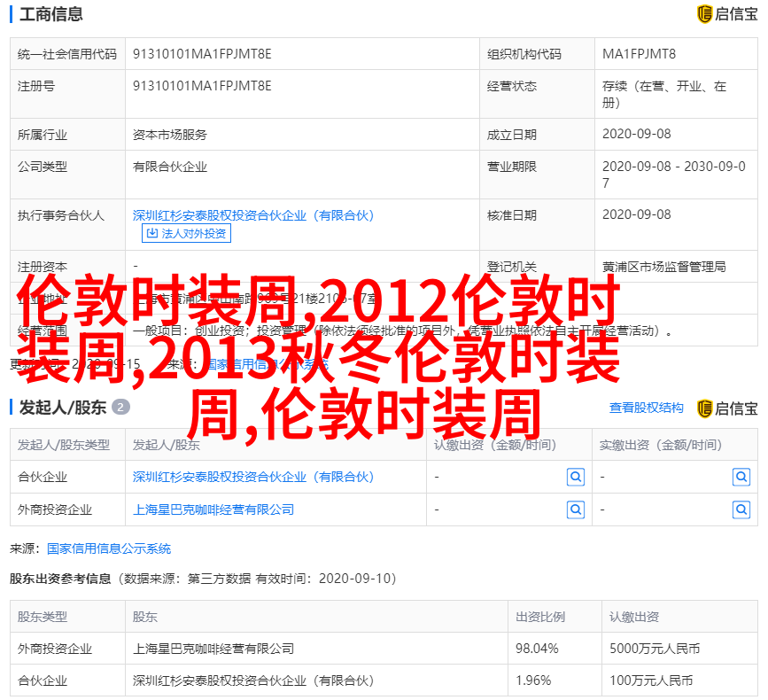Screen dimensions: 768x700
Task: Open 国家信用信息公示系统 source link below shareholder table
Action: (109, 548)
